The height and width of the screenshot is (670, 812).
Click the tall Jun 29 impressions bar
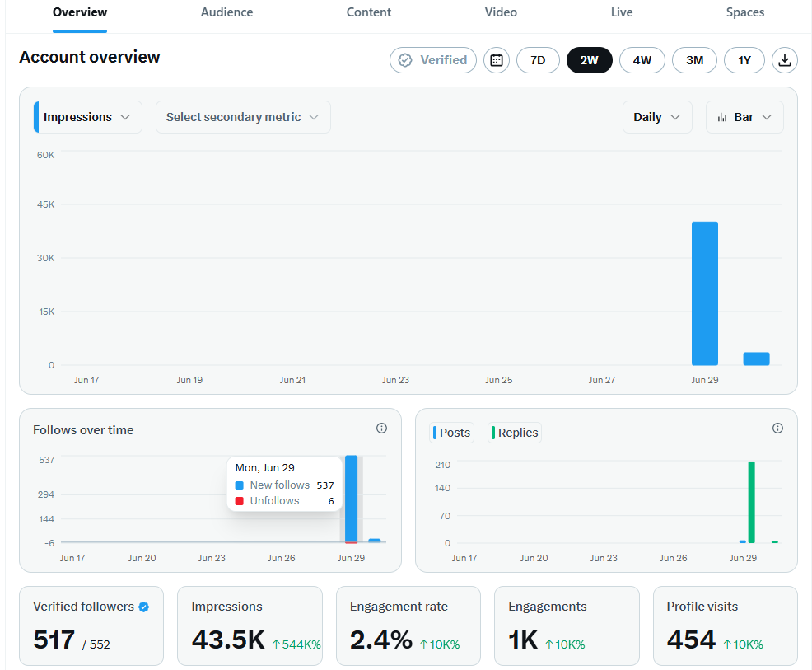(x=705, y=293)
